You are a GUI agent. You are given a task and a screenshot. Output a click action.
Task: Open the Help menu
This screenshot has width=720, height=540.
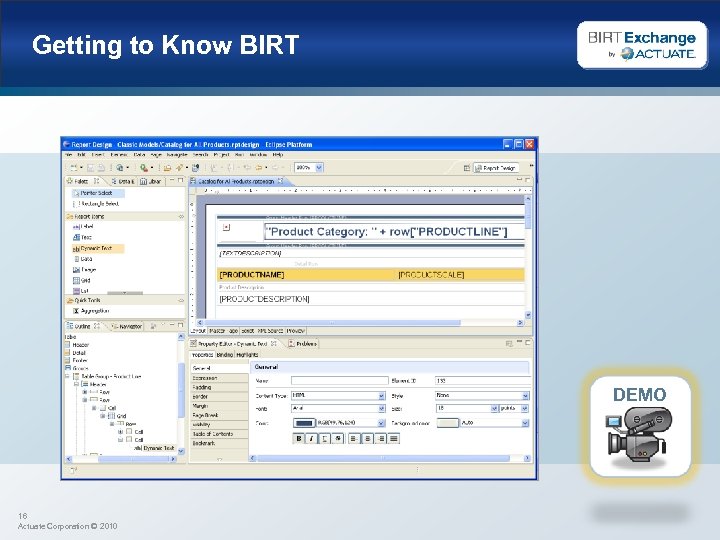click(278, 155)
